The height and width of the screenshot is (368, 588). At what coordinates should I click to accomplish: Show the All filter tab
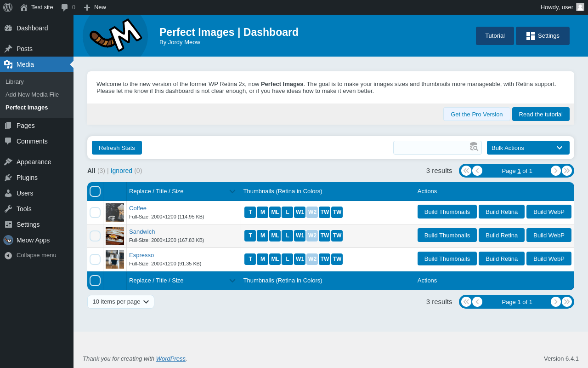(91, 171)
